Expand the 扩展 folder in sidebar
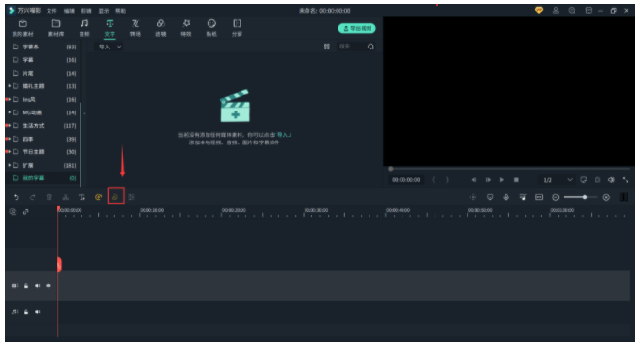The height and width of the screenshot is (349, 644). [10, 165]
